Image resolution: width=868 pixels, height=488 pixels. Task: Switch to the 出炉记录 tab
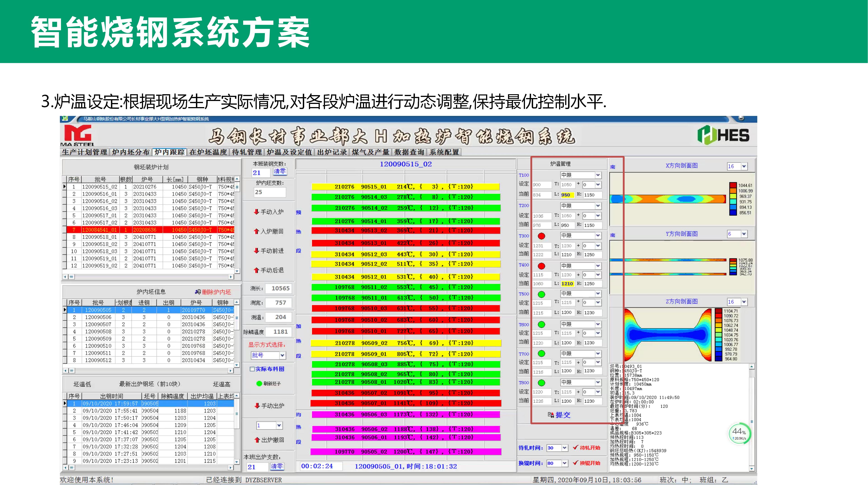pyautogui.click(x=332, y=152)
